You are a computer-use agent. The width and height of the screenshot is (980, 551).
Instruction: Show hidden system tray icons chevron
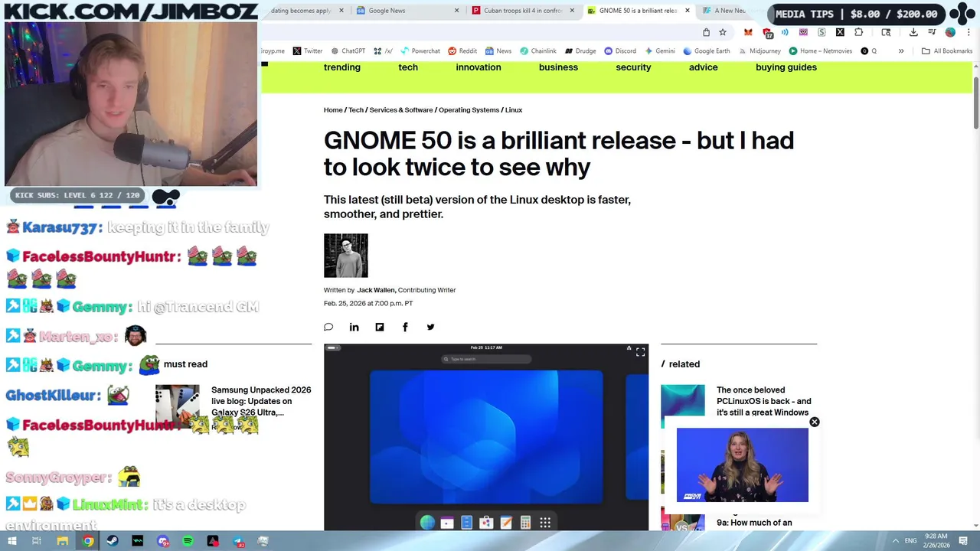[x=896, y=541]
